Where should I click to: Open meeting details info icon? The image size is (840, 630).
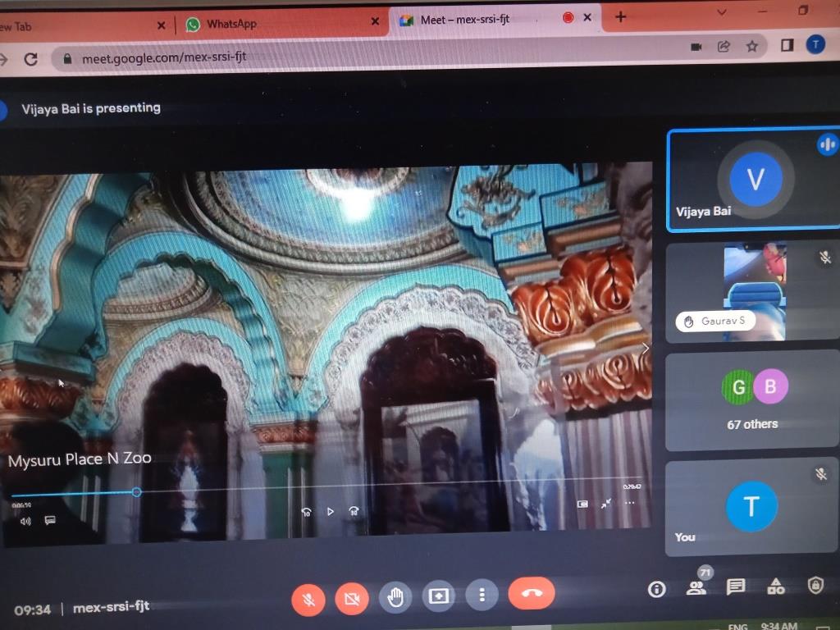tap(657, 589)
